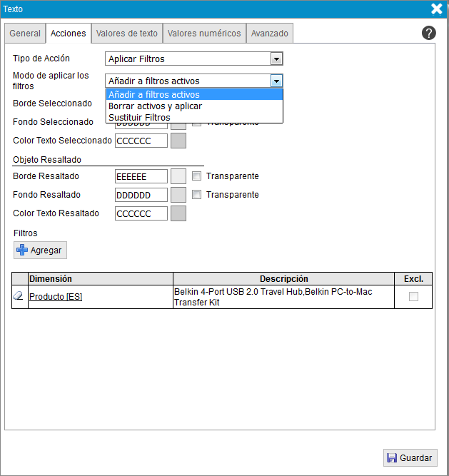The image size is (449, 476).
Task: Open color swatch for Color Texto Seleccionado
Action: [178, 141]
